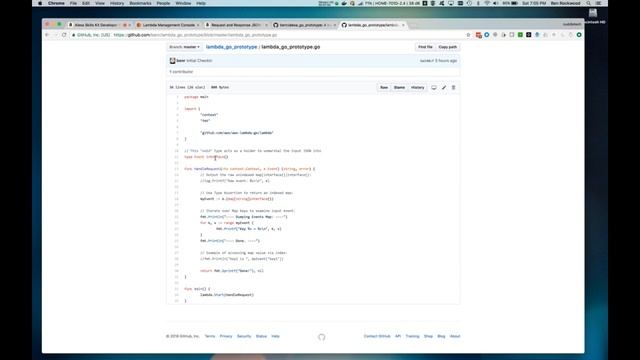Open the Chrome application menu
This screenshot has width=640, height=360.
click(56, 3)
